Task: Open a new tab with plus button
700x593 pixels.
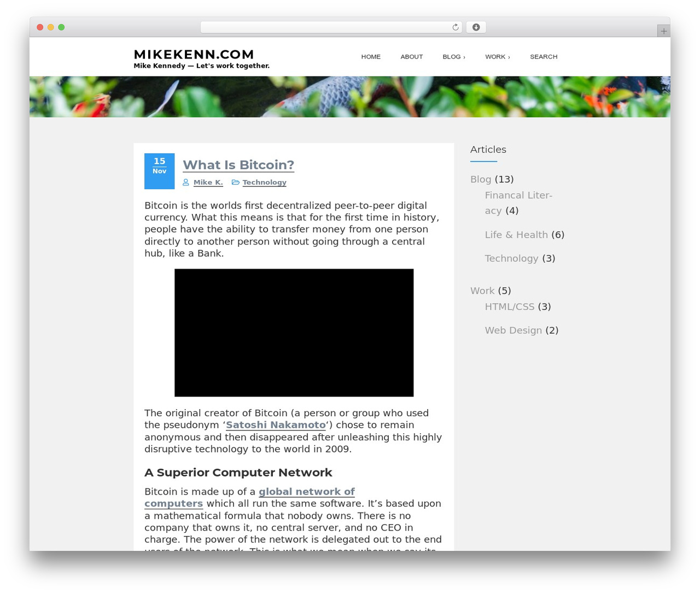Action: pyautogui.click(x=663, y=31)
